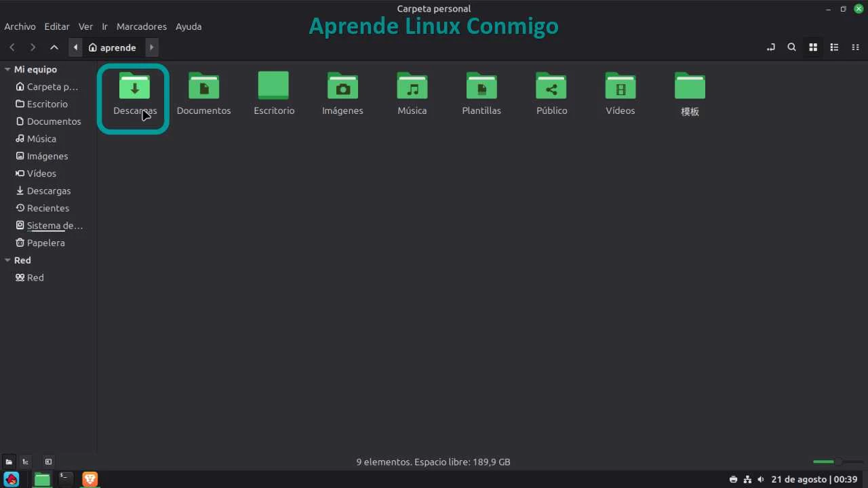Collapse the Red section
Viewport: 868px width, 488px height.
pyautogui.click(x=7, y=260)
